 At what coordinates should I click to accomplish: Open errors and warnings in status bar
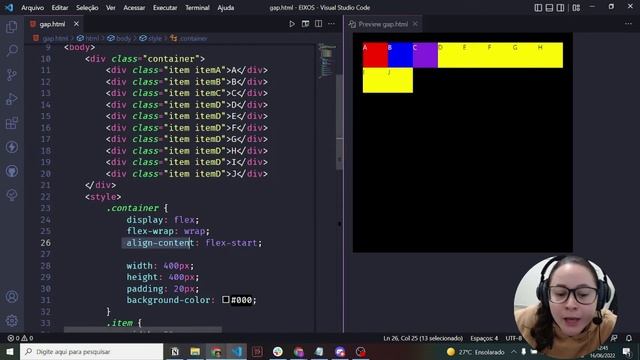20,338
